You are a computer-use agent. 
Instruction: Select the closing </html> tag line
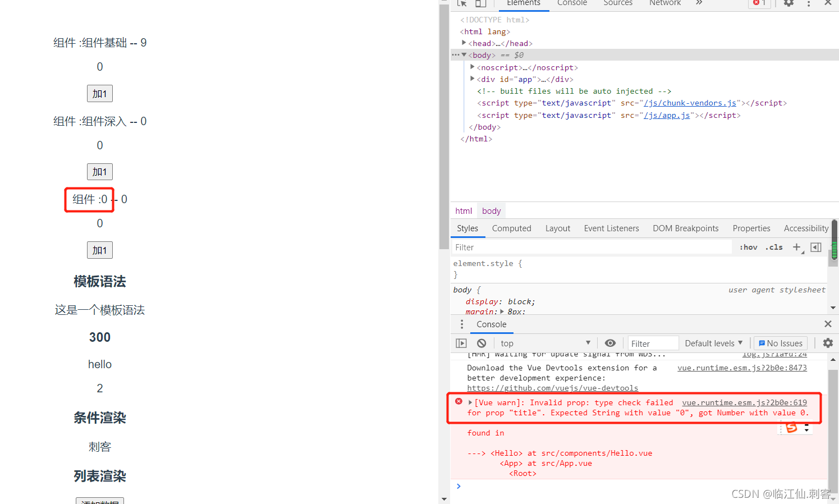(476, 139)
